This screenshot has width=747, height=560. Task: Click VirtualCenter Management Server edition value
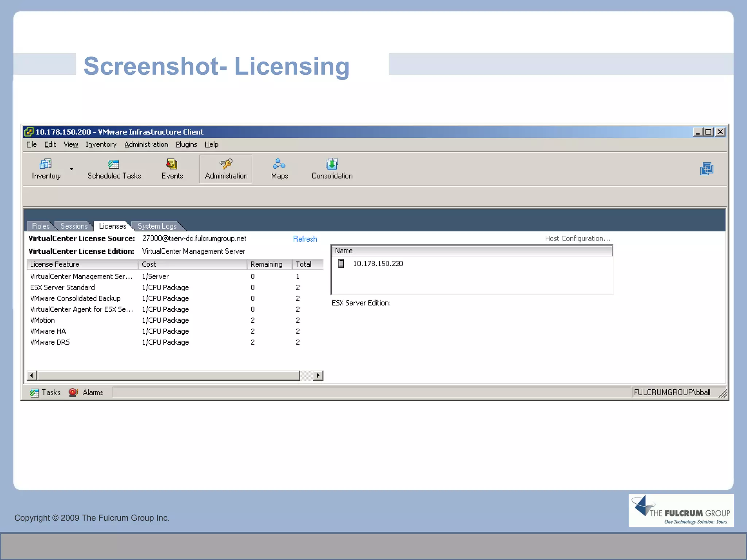point(193,251)
